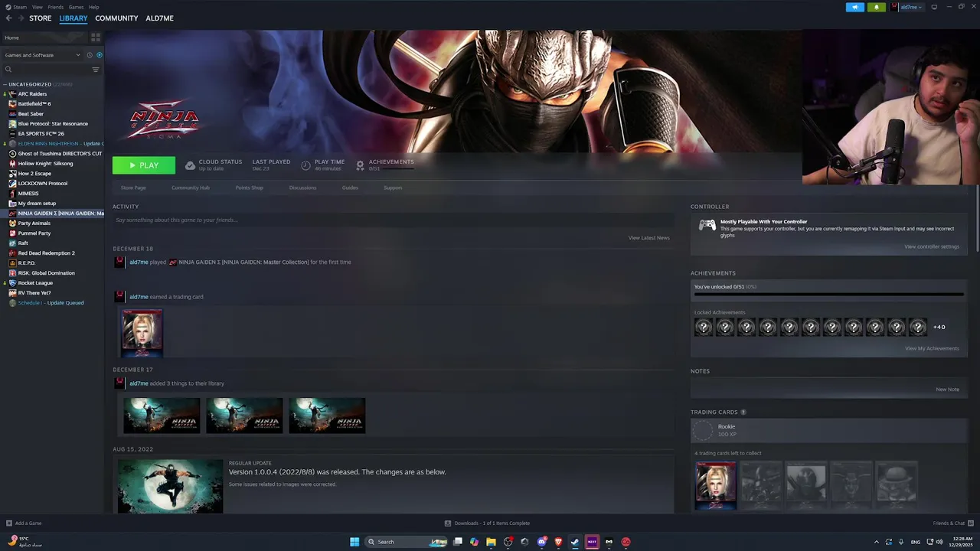
Task: Open Downloads status in bottom bar
Action: click(x=488, y=523)
